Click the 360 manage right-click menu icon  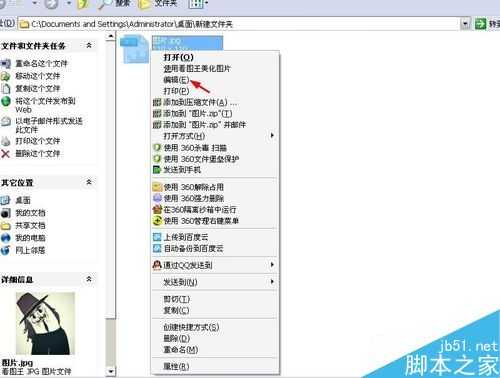point(157,221)
